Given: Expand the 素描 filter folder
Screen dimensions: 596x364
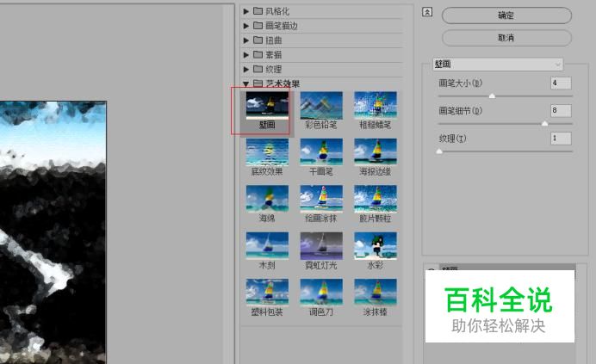Looking at the screenshot, I should coord(246,55).
